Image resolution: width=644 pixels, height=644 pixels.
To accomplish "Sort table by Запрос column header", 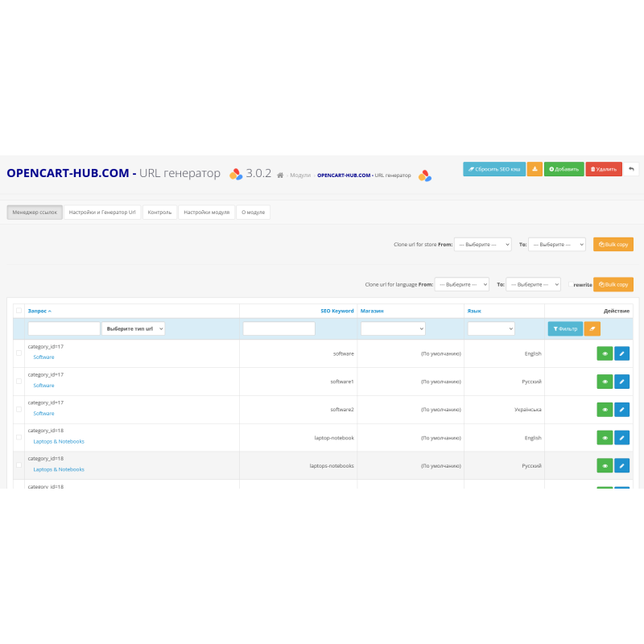I will (36, 311).
